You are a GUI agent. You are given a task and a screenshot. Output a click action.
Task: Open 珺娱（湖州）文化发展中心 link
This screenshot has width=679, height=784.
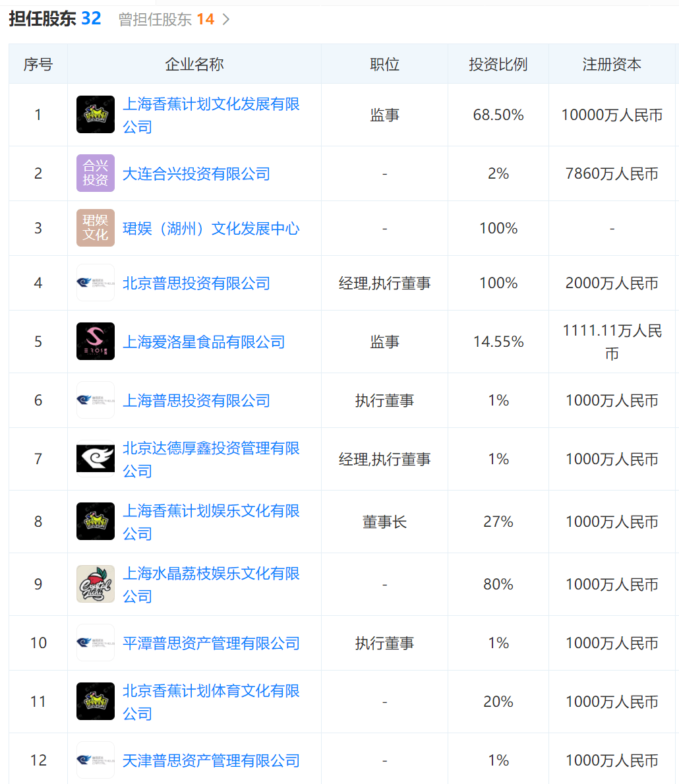click(211, 229)
